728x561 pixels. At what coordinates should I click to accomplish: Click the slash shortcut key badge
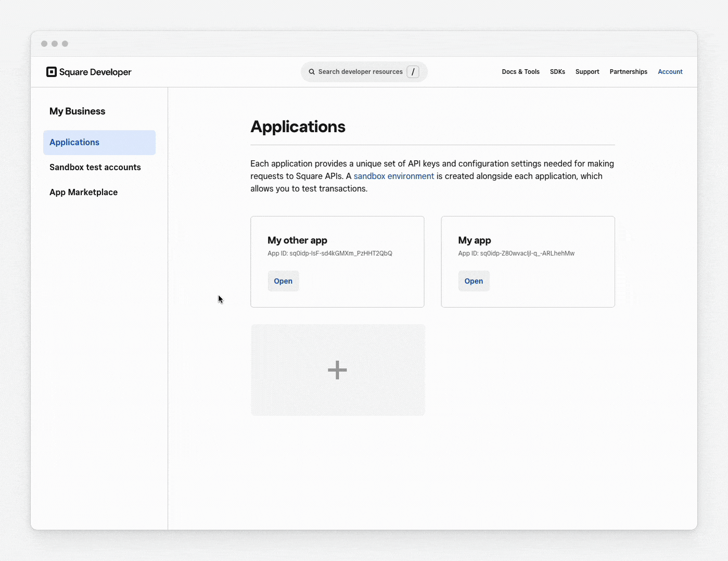tap(413, 72)
